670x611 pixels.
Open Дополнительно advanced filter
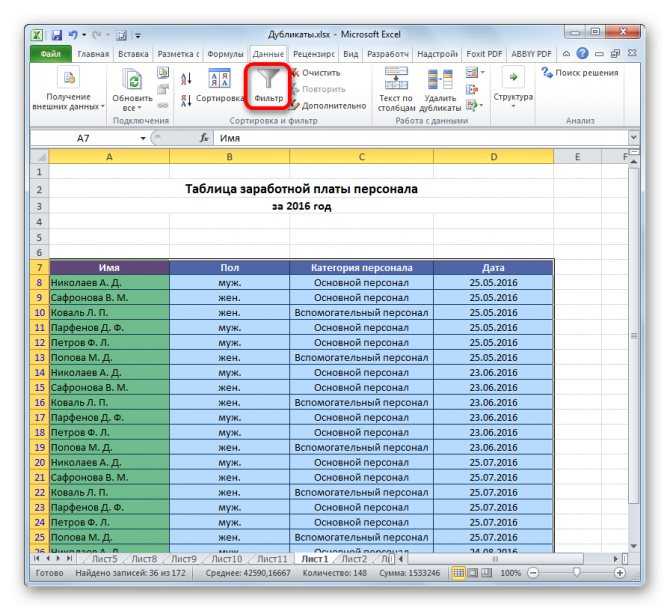[x=328, y=106]
